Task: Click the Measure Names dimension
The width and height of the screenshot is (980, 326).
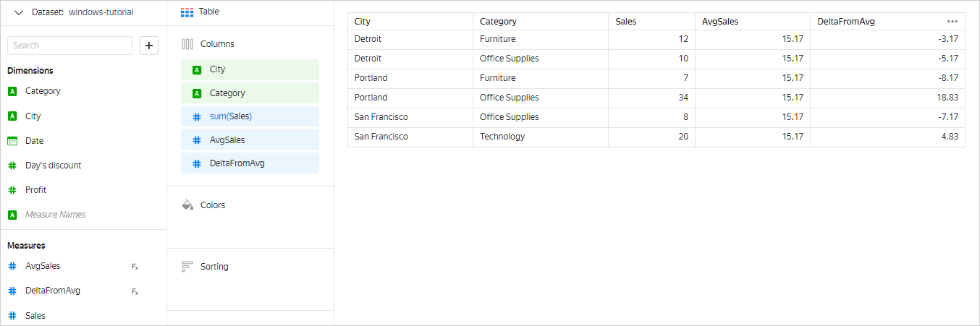Action: tap(55, 215)
